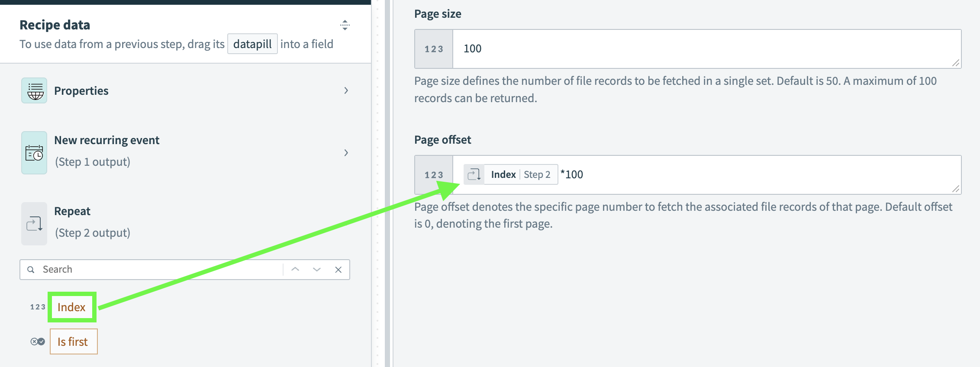Click the Page offset label
The height and width of the screenshot is (367, 980).
(442, 140)
